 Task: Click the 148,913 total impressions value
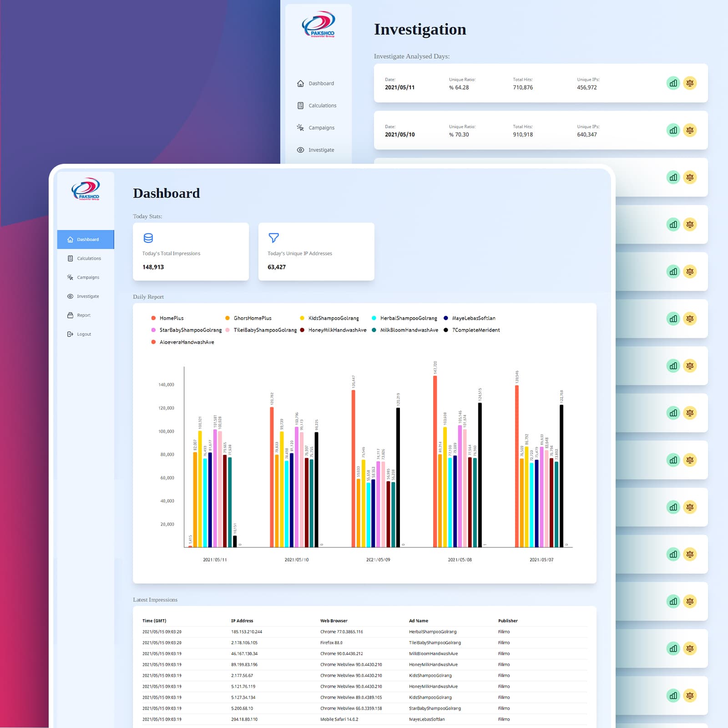(153, 267)
